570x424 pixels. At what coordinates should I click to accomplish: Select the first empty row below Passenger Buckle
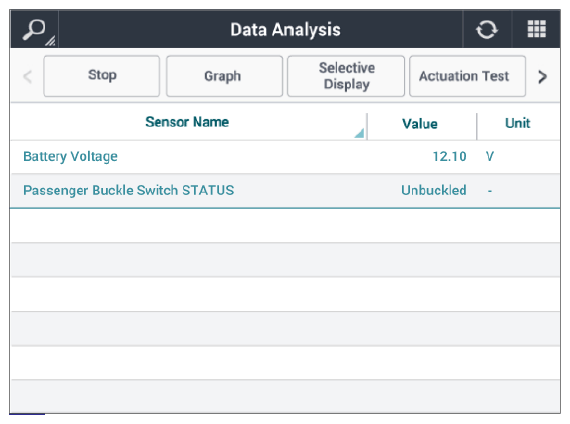(x=285, y=226)
